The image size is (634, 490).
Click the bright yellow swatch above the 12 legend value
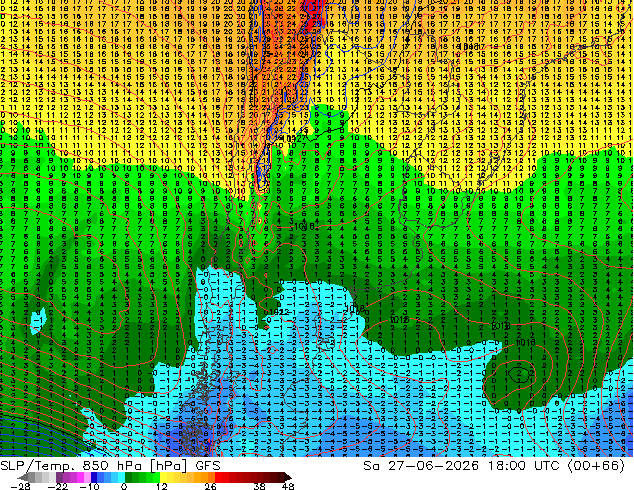[x=164, y=477]
